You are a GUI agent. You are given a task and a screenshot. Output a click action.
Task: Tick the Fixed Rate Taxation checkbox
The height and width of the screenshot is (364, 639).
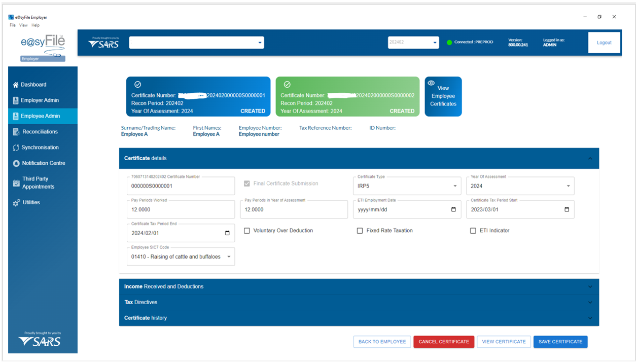point(360,231)
